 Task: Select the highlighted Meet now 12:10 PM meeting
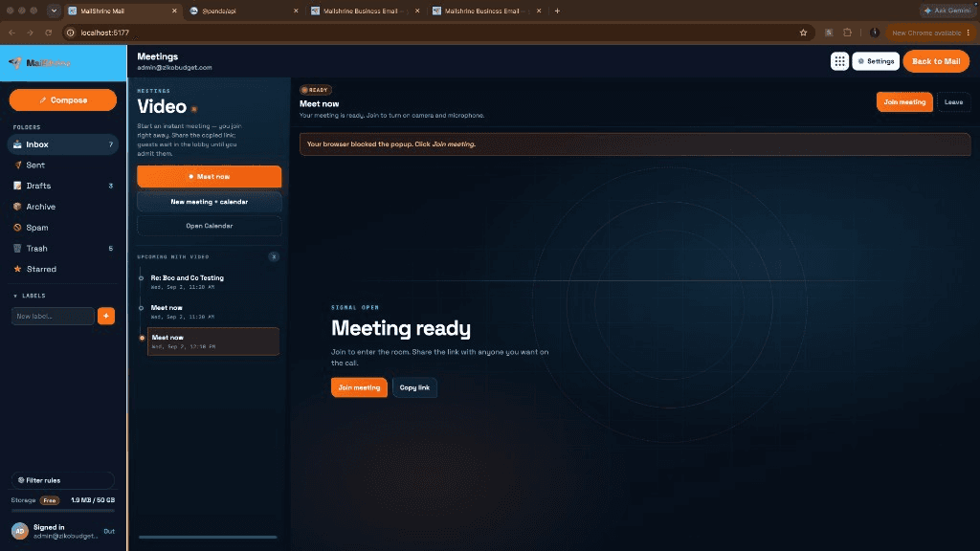pos(212,342)
